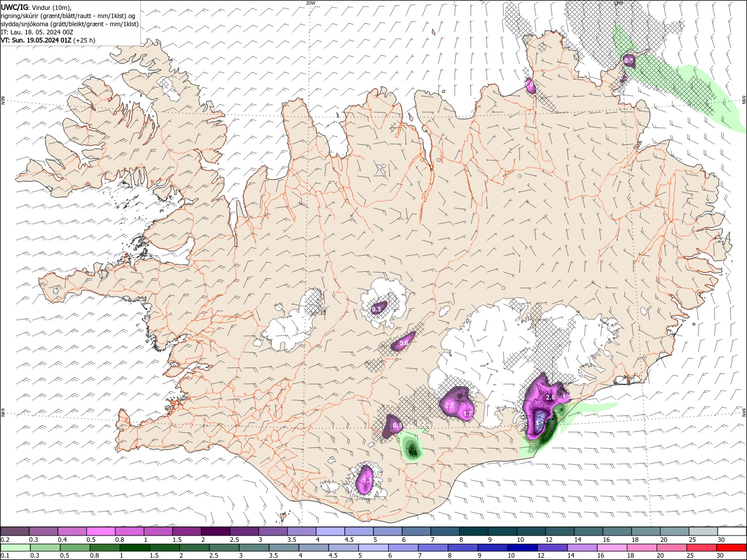
Task: Select upper legend swatch between 4 and 4.5
Action: coord(330,531)
